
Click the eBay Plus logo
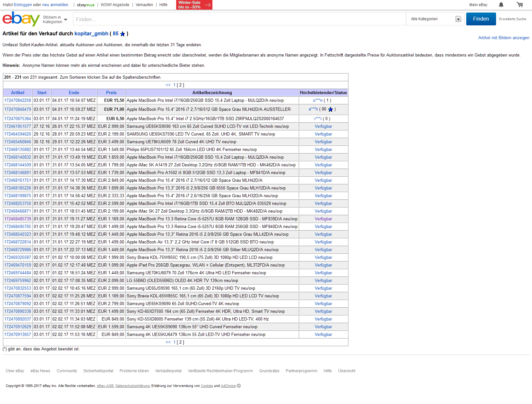click(x=86, y=5)
